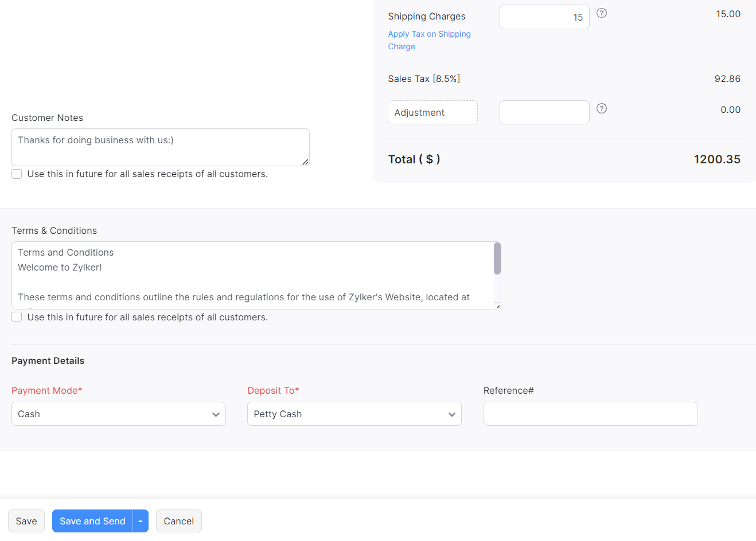This screenshot has width=756, height=541.
Task: Click into the Reference# field
Action: 590,414
